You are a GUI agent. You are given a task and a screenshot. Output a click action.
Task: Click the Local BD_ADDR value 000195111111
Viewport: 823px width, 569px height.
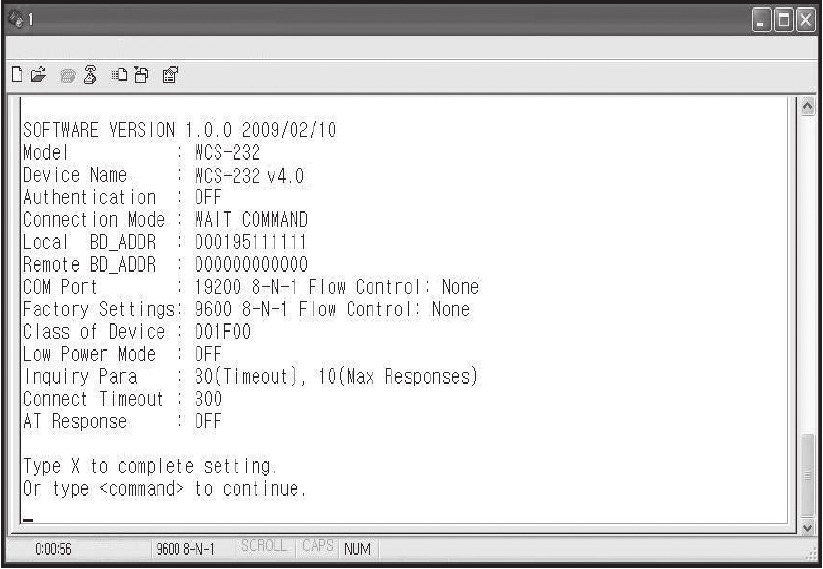point(251,243)
